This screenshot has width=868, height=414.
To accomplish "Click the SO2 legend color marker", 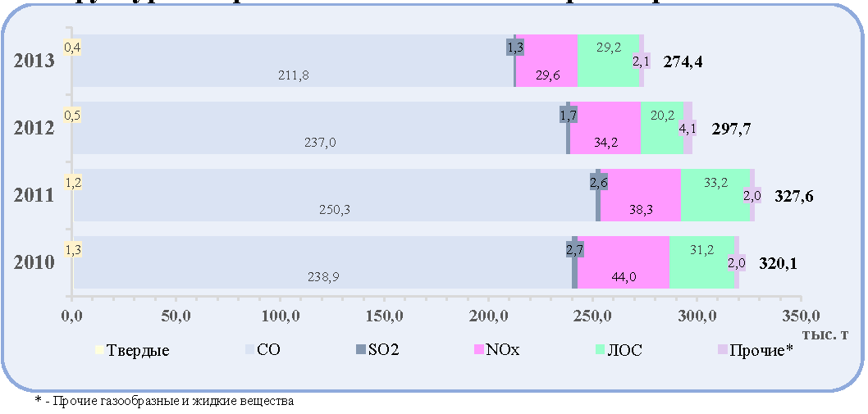I will pos(360,350).
